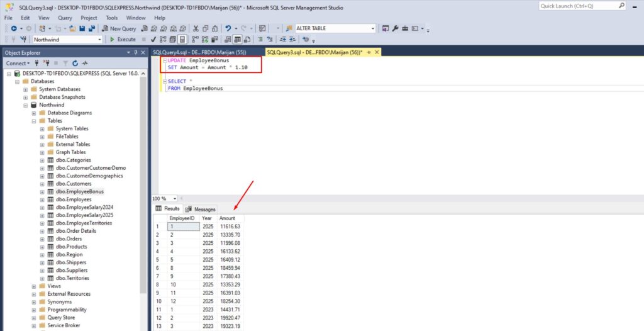Screen dimensions: 644x331
Task: Click the Activity Monitor pulse icon
Action: pos(85,64)
